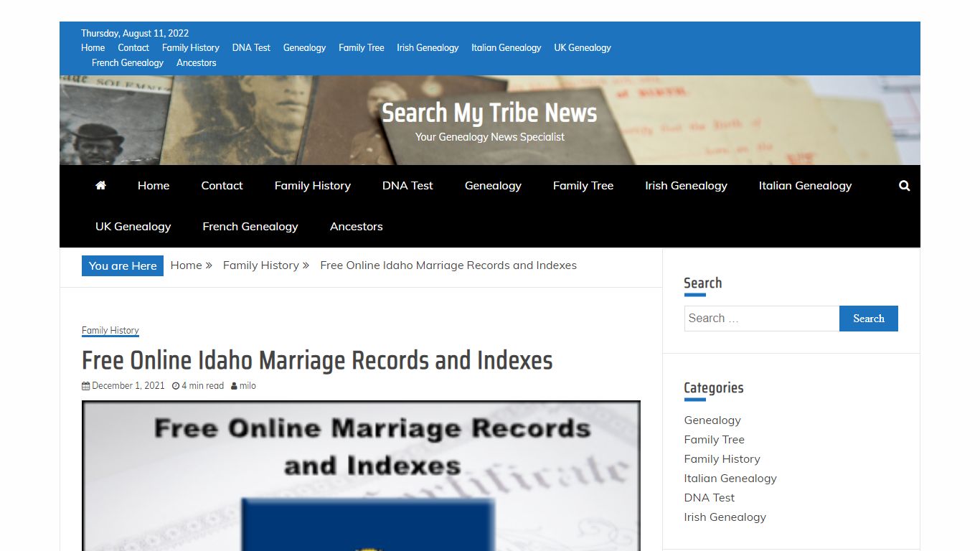The image size is (980, 551).
Task: Open Genealogy in the top blue bar
Action: click(304, 47)
